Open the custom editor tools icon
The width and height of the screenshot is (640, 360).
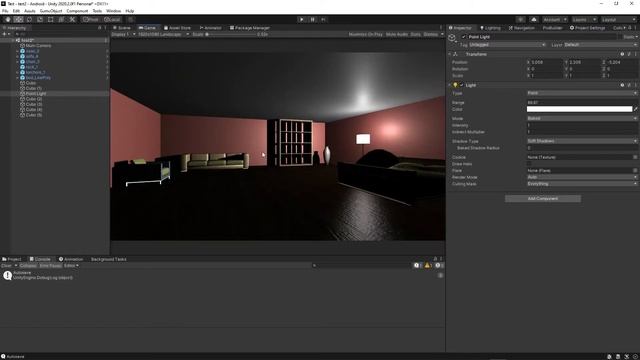pyautogui.click(x=72, y=19)
